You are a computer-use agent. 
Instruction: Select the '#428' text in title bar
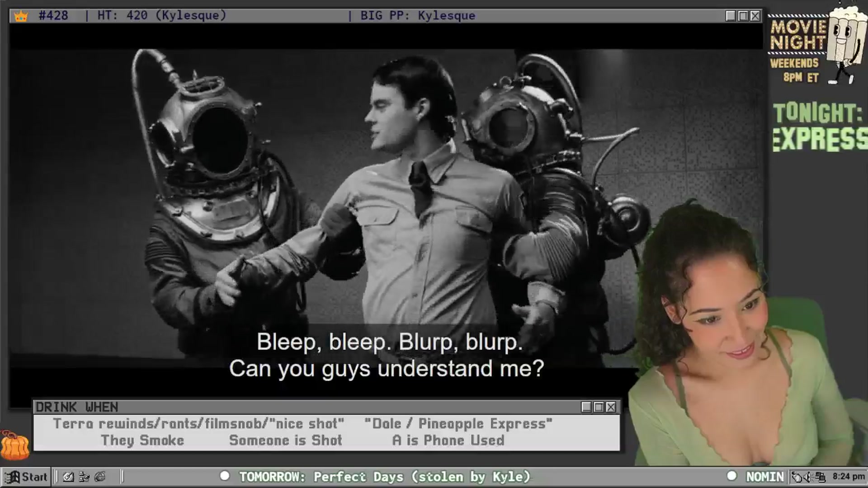53,16
